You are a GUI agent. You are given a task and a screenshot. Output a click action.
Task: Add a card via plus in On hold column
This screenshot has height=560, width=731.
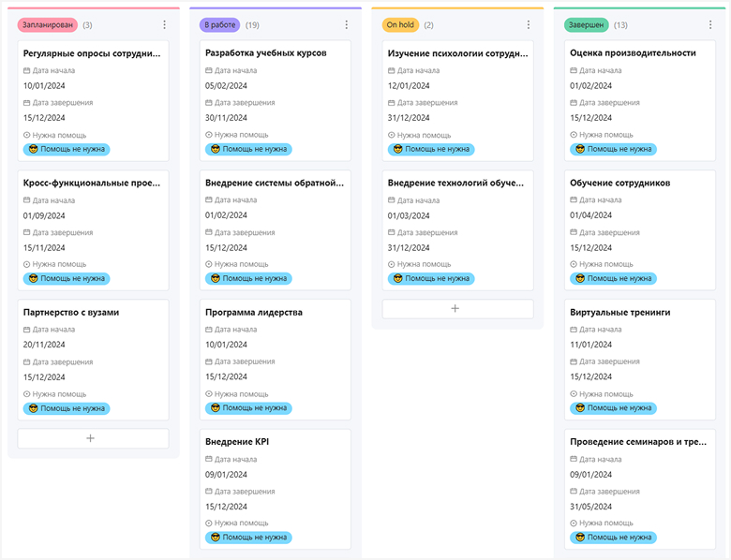[x=457, y=308]
